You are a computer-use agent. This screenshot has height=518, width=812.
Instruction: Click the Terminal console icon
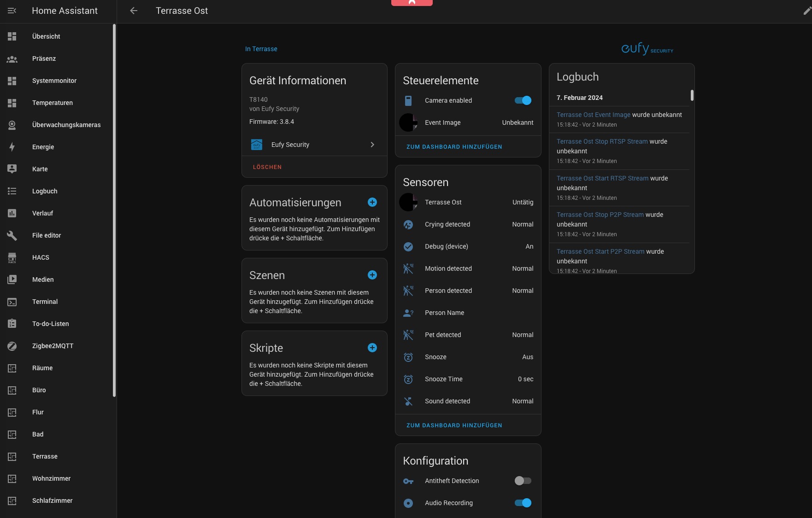[12, 302]
